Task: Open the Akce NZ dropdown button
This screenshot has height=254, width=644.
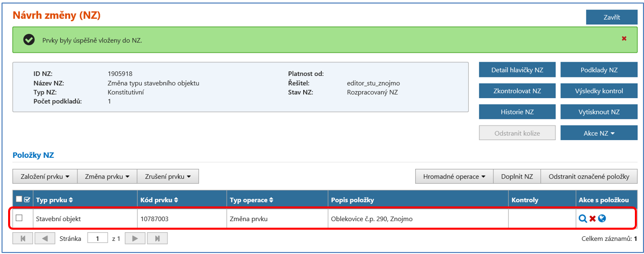Action: (598, 133)
